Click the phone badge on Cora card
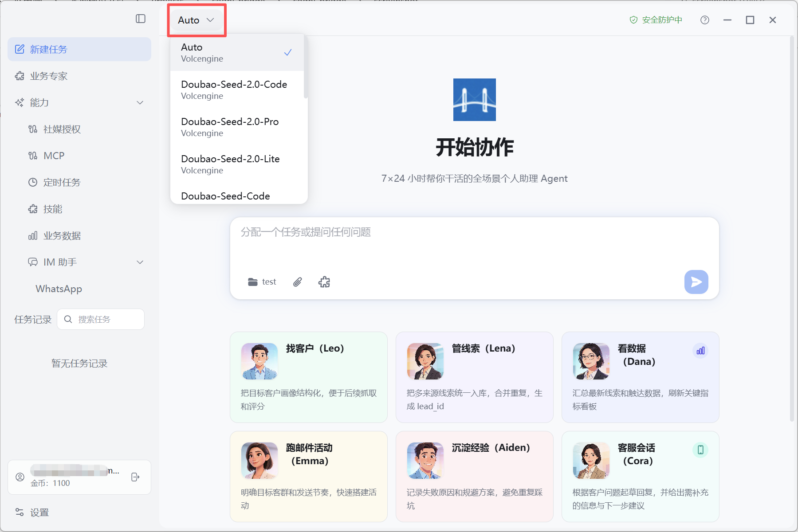Viewport: 798px width, 532px height. [x=700, y=450]
